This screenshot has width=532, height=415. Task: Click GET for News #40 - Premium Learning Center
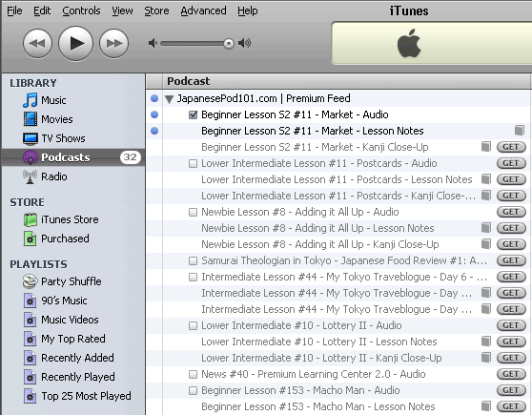pos(511,374)
